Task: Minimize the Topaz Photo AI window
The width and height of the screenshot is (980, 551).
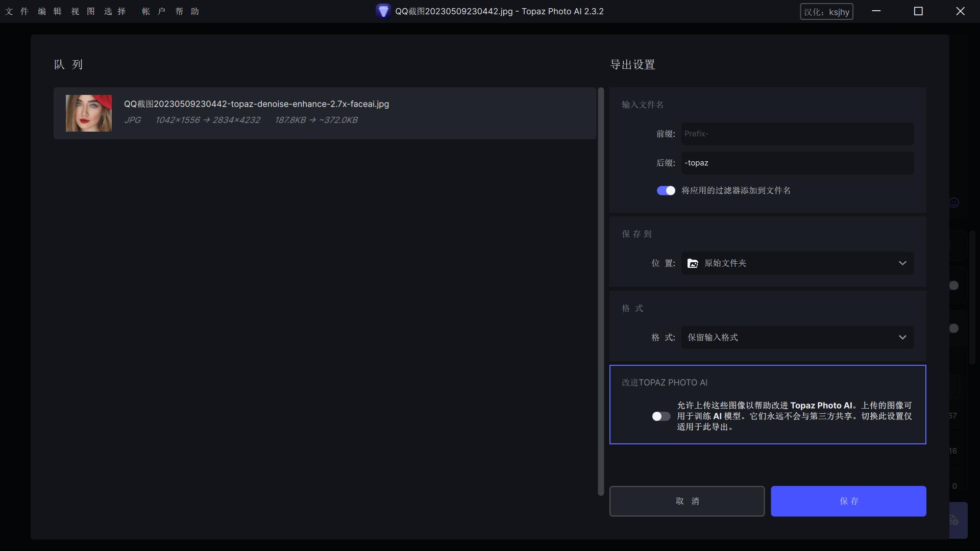Action: pos(876,11)
